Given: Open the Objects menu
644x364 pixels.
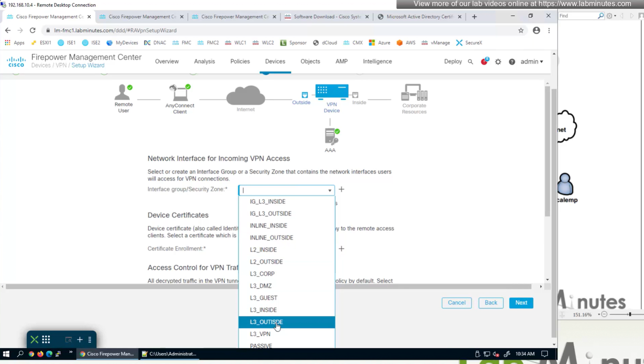Looking at the screenshot, I should pos(310,61).
